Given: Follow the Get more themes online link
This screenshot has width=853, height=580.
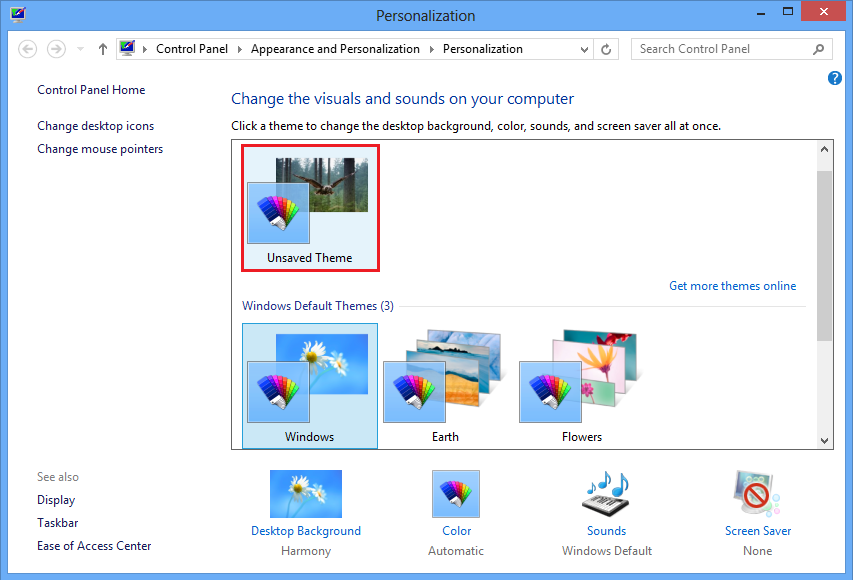Looking at the screenshot, I should tap(732, 286).
